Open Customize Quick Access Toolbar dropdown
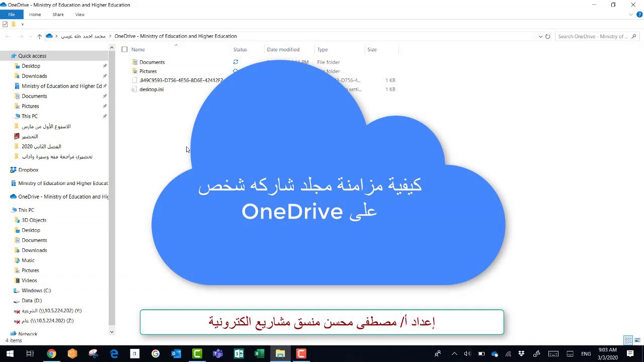This screenshot has height=362, width=644. (22, 24)
